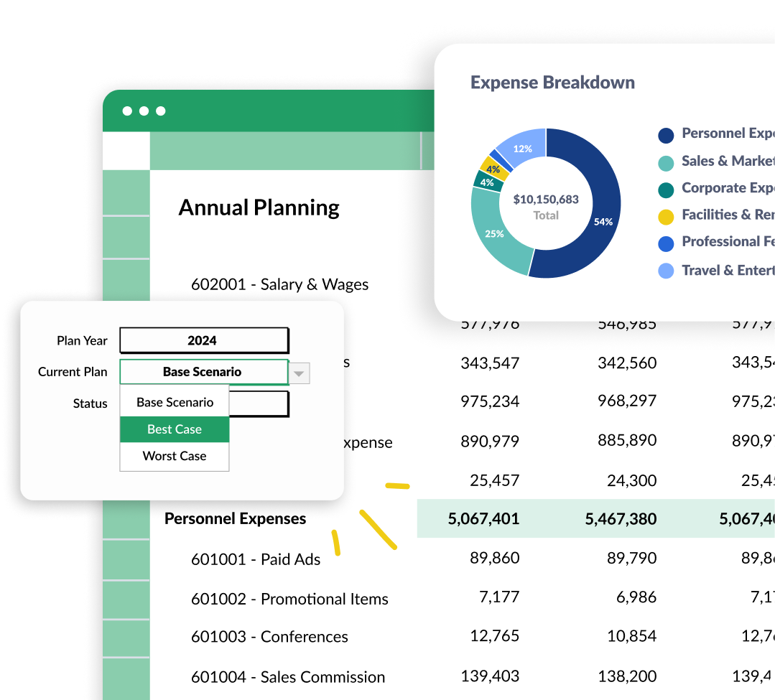This screenshot has width=775, height=700.
Task: Click the yellow 4% donut segment
Action: click(x=493, y=169)
